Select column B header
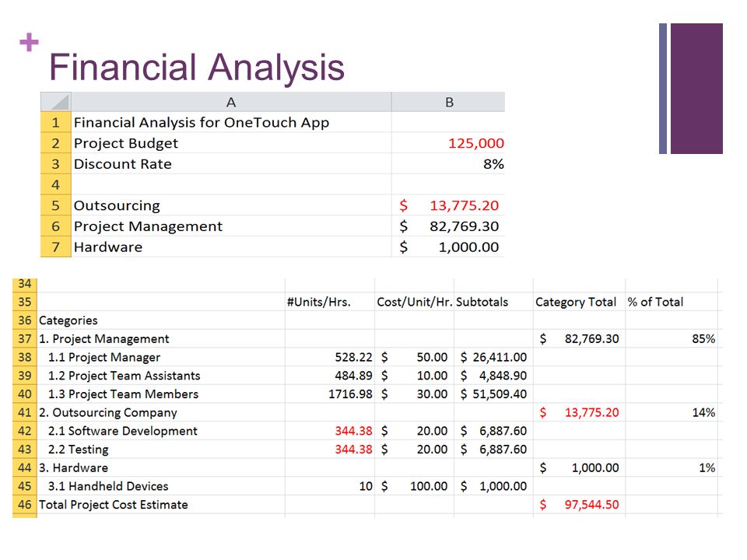 pyautogui.click(x=448, y=102)
